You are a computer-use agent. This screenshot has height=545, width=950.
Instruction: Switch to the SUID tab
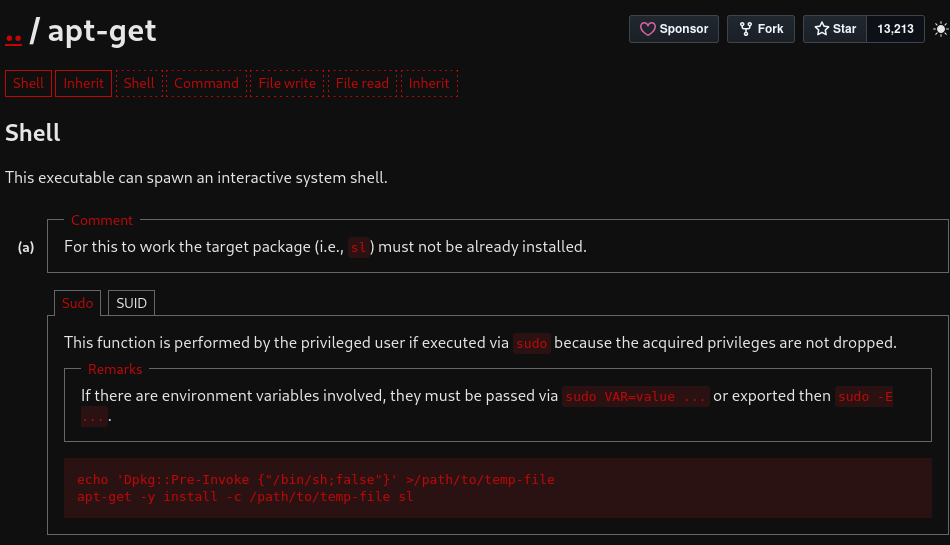131,303
